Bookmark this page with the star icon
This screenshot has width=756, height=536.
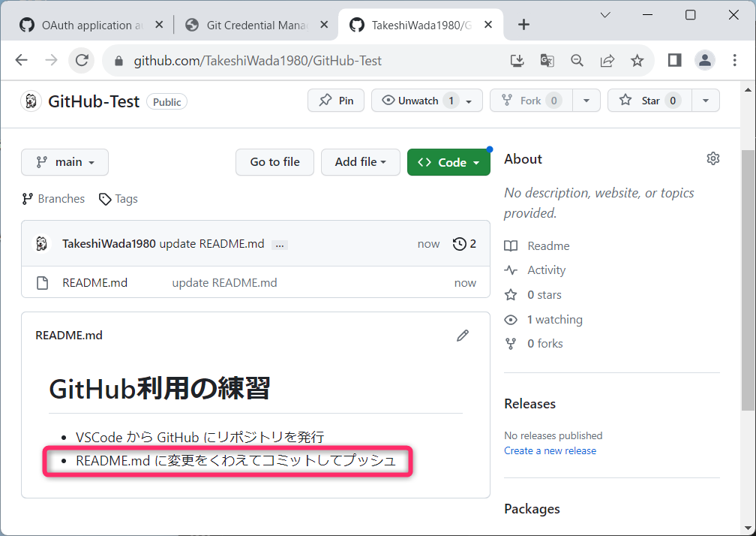pyautogui.click(x=637, y=61)
